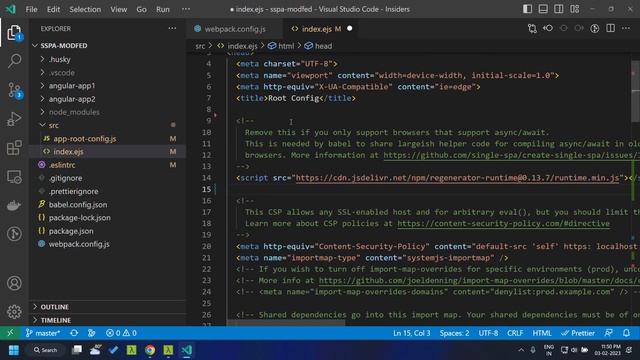The height and width of the screenshot is (360, 640).
Task: Click remote window indicator in status bar
Action: [10, 333]
